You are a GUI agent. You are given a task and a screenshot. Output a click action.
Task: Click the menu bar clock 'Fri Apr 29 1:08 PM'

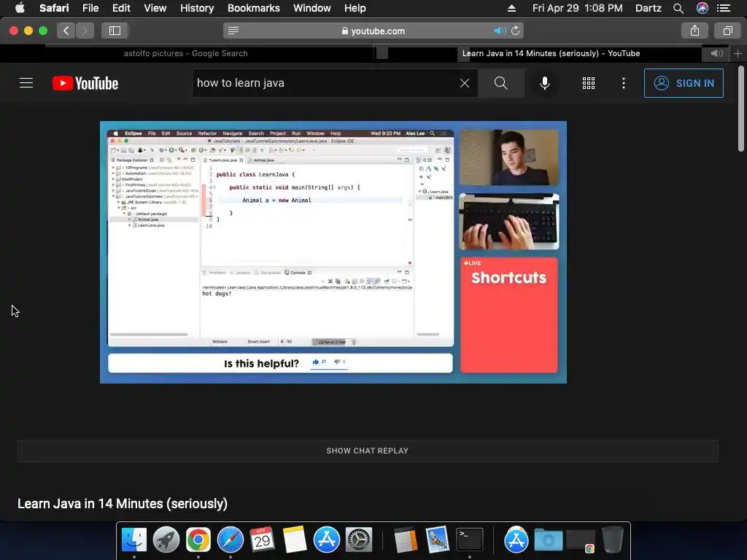pos(578,8)
